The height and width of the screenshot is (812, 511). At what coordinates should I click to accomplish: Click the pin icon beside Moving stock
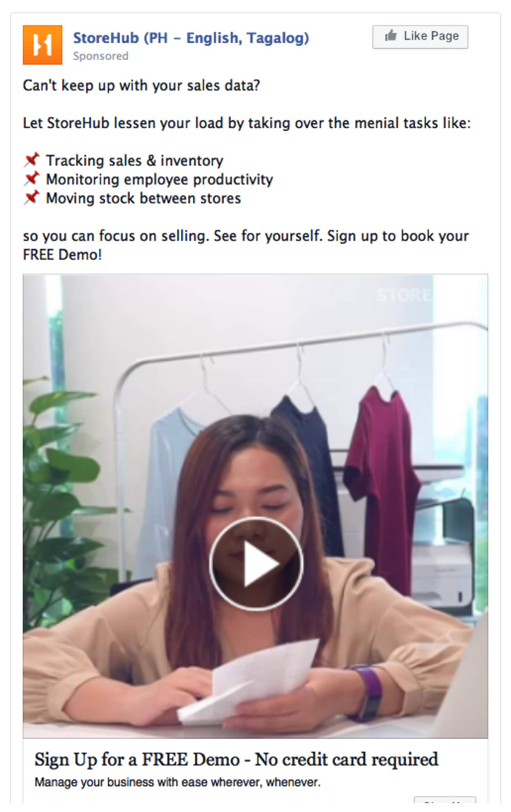31,198
